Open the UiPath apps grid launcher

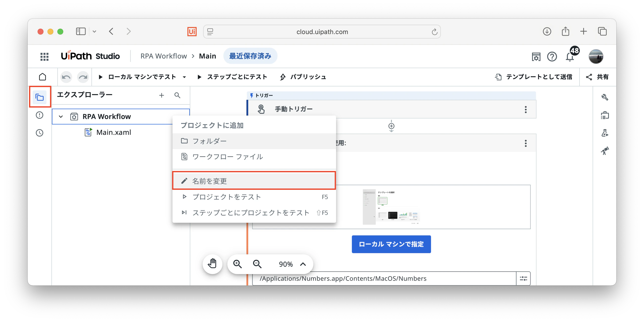pos(44,57)
